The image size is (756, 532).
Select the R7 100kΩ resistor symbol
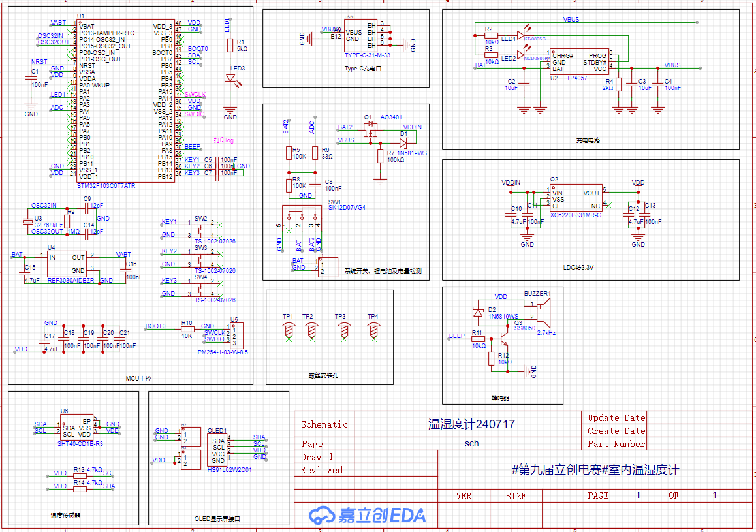click(x=381, y=156)
